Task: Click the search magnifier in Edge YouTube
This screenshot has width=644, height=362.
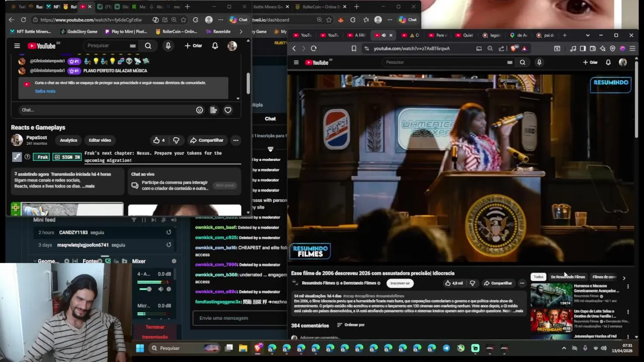Action: click(148, 46)
